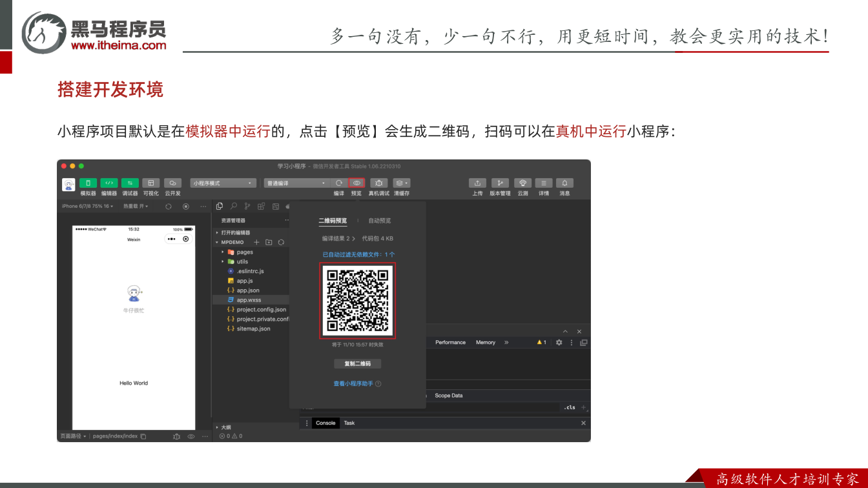Click the 云测 cloud test icon
868x488 pixels.
[522, 183]
